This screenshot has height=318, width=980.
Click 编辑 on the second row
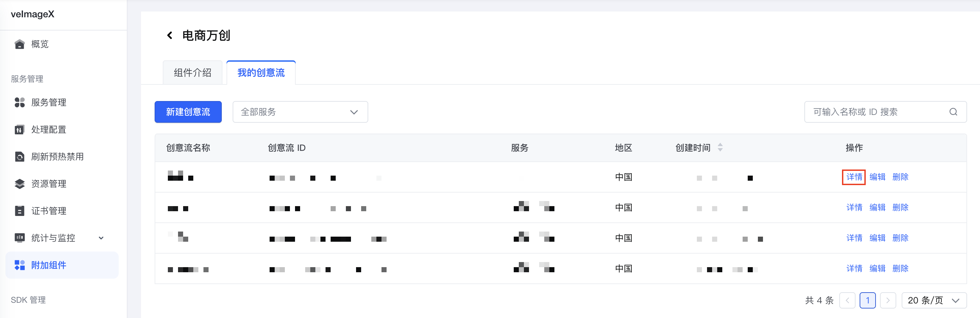click(x=877, y=207)
